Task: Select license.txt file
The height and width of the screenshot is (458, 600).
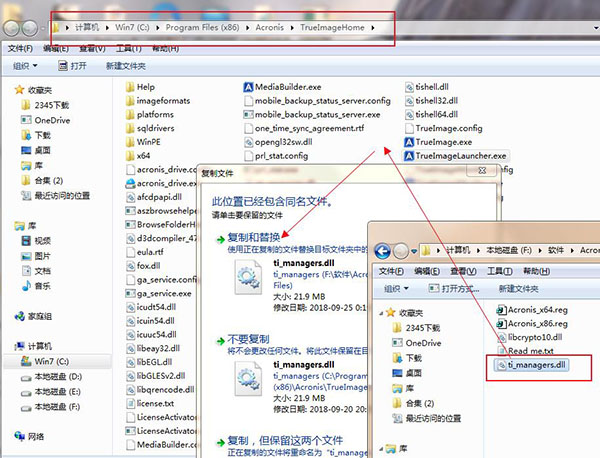Action: [150, 404]
